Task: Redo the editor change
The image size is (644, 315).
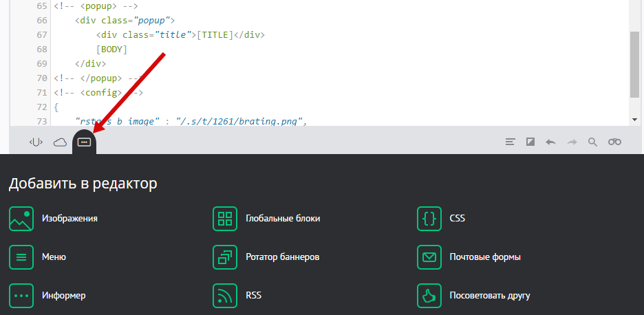Action: tap(572, 142)
